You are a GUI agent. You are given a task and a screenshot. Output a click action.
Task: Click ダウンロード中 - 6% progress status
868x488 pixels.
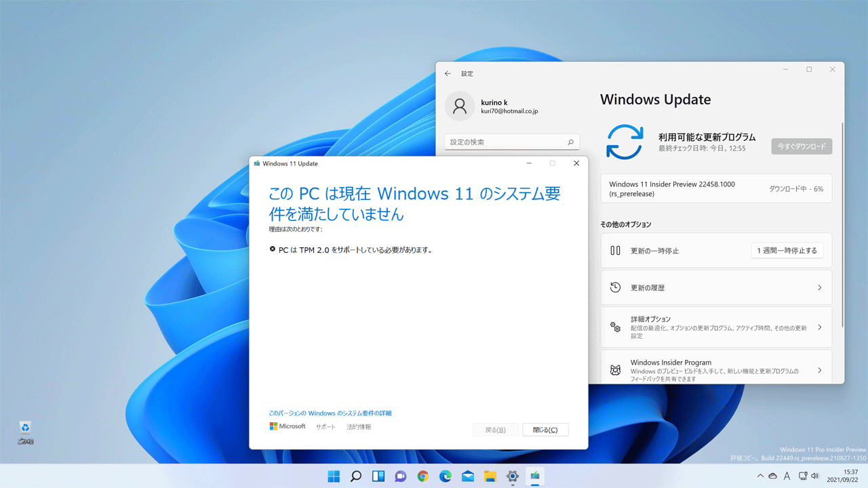click(x=796, y=189)
